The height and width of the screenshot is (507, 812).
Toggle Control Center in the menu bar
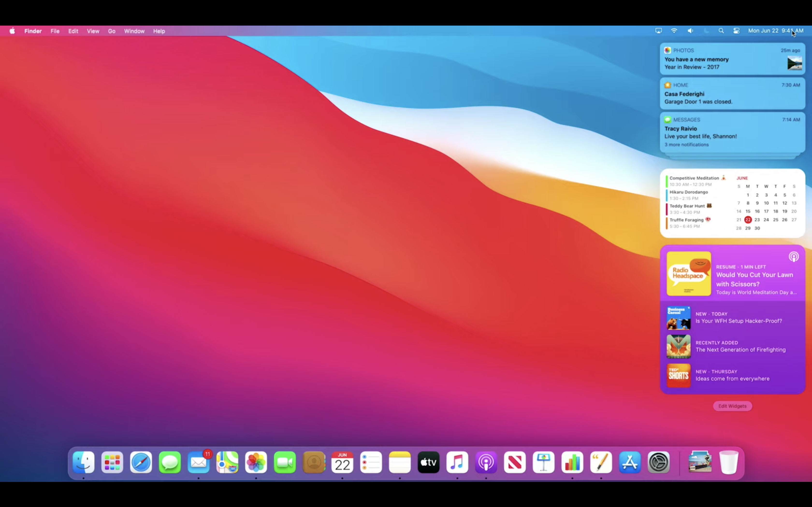pyautogui.click(x=737, y=31)
